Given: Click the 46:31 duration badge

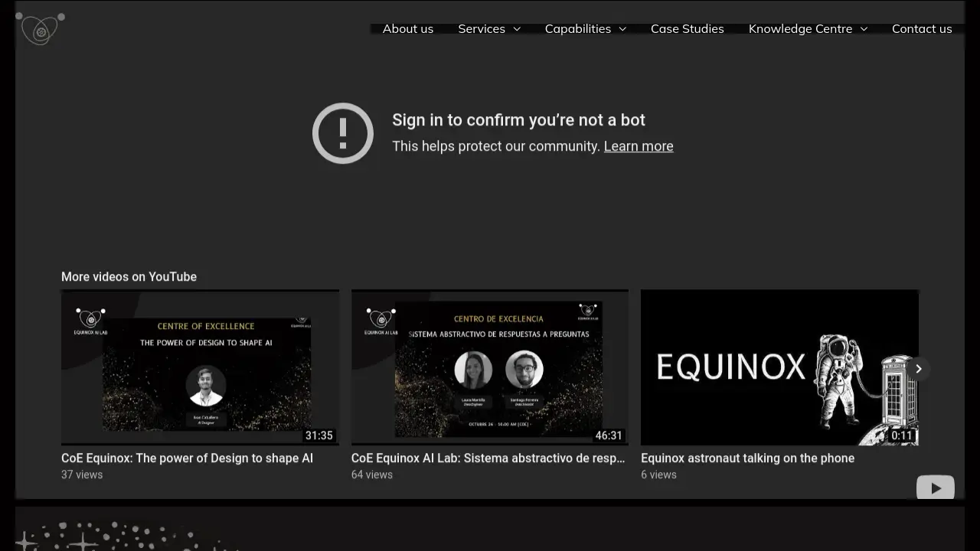Looking at the screenshot, I should pyautogui.click(x=609, y=435).
